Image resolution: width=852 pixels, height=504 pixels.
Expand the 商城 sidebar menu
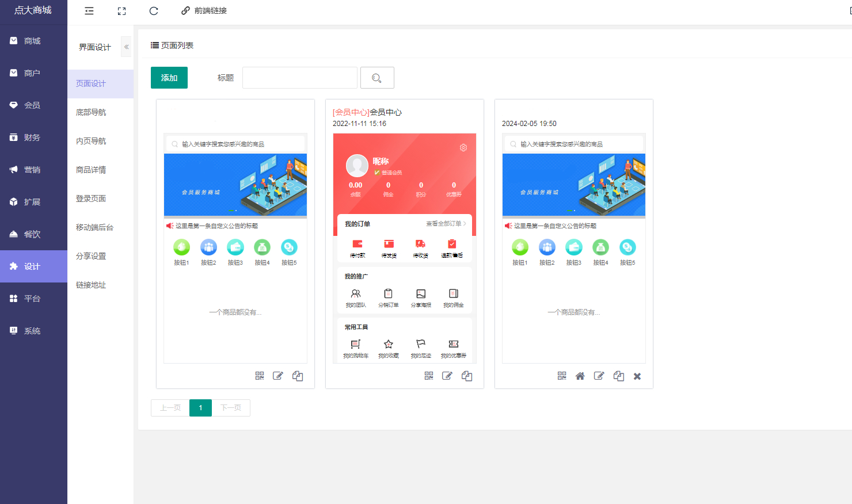pos(33,40)
